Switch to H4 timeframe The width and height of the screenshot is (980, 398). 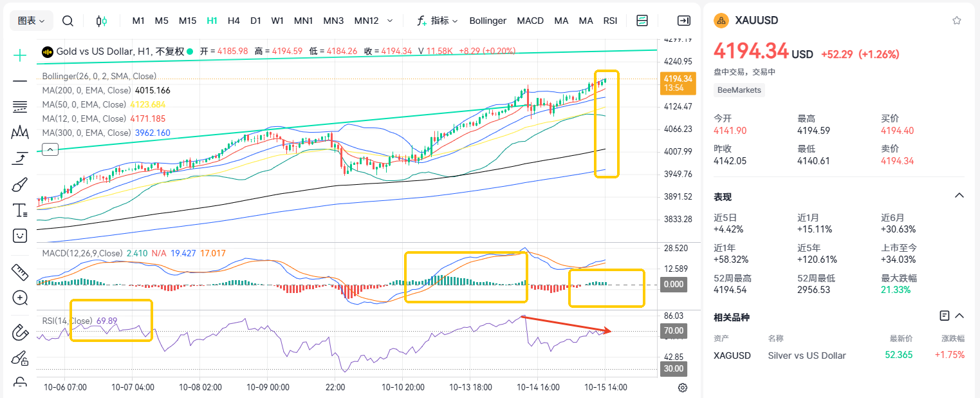pos(234,21)
